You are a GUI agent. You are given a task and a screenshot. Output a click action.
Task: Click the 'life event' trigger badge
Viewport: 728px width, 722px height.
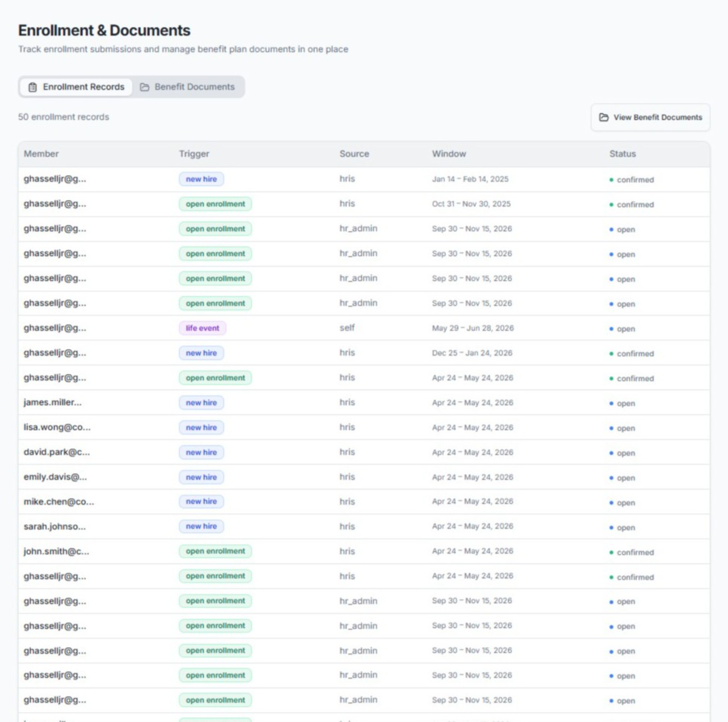coord(203,328)
